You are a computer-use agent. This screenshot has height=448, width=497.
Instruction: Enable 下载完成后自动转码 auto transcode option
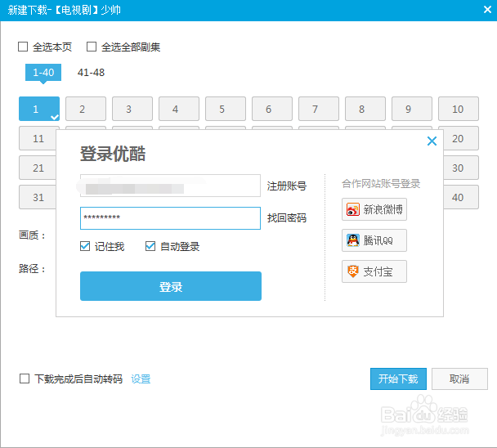tap(25, 379)
